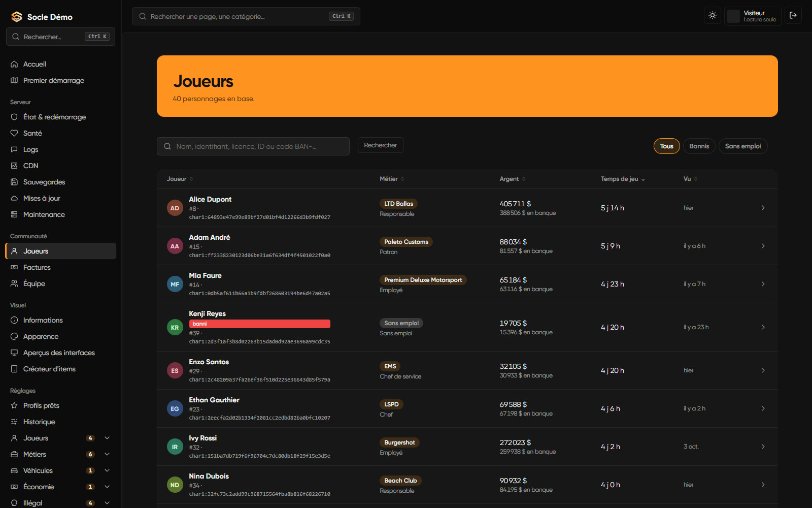Open Profils prêts star icon
This screenshot has height=508, width=812.
click(x=14, y=405)
